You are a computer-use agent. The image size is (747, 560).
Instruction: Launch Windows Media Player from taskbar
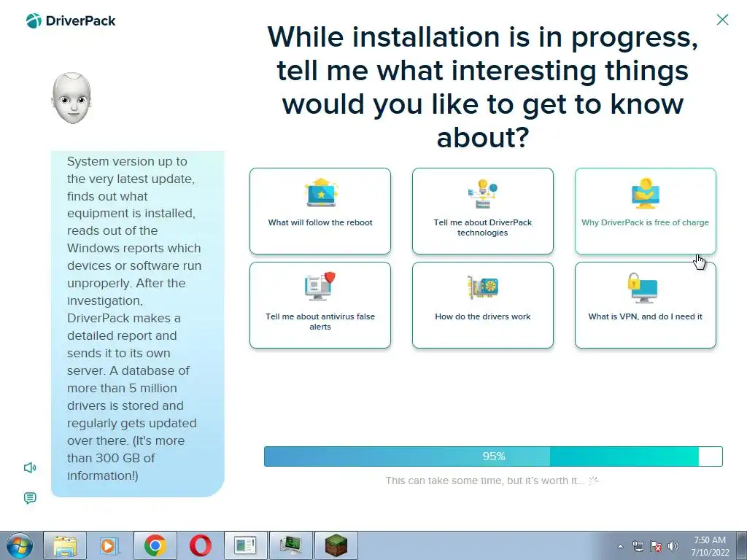click(109, 545)
